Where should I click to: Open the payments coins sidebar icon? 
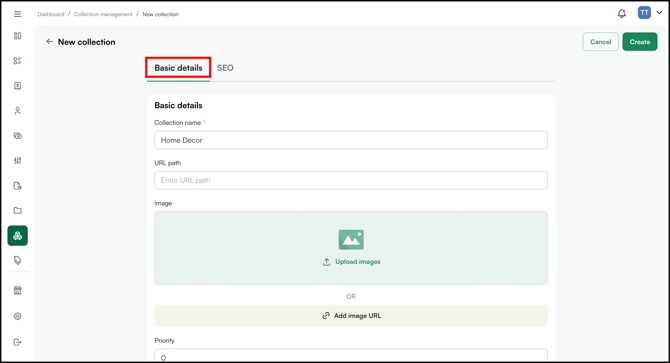(x=18, y=136)
